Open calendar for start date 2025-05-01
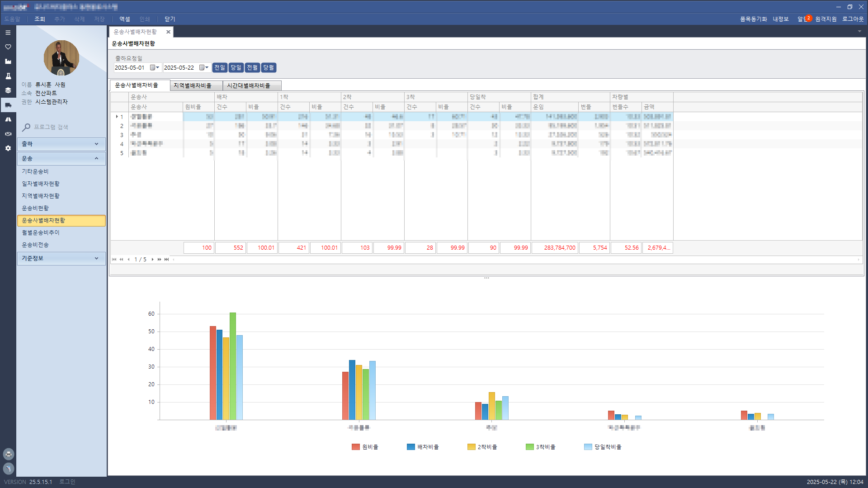The image size is (868, 488). coord(155,68)
